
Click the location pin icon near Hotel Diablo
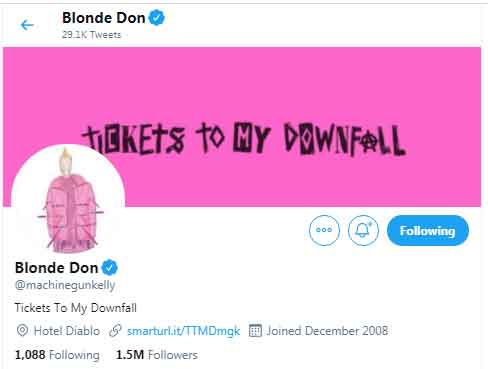(22, 331)
